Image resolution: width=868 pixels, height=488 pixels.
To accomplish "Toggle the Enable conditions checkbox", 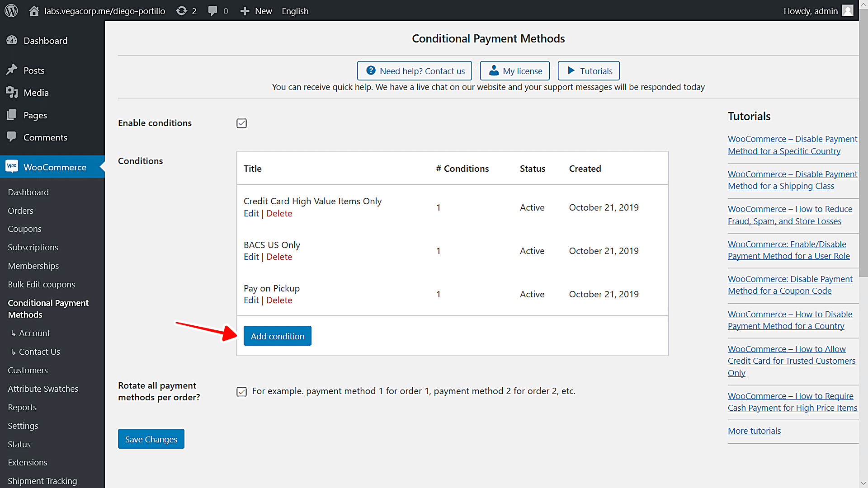I will tap(241, 123).
